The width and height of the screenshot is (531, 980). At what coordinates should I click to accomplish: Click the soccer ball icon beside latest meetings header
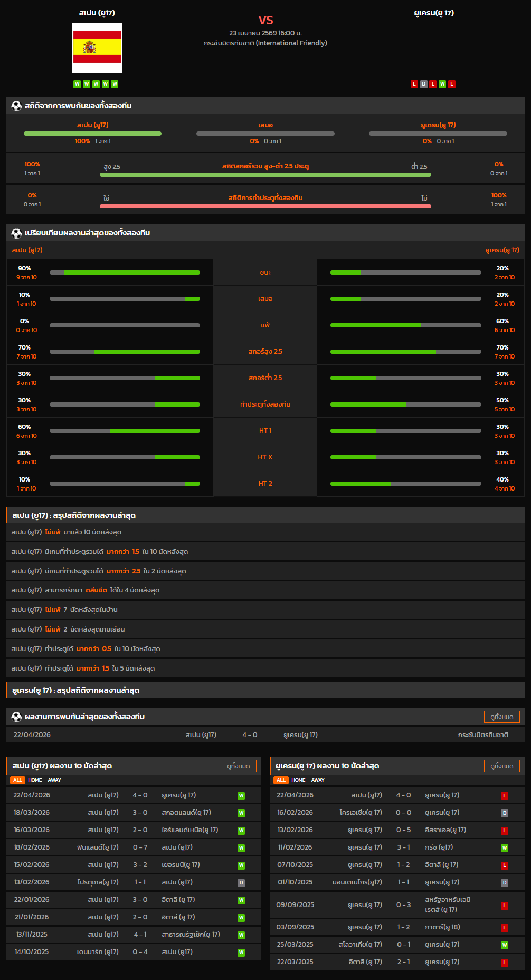pos(16,717)
